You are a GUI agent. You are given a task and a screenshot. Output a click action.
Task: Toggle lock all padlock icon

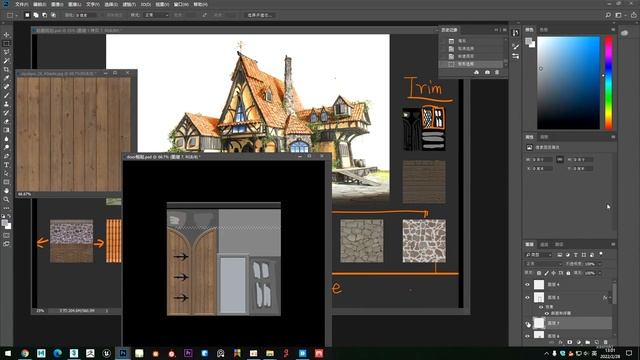(x=569, y=273)
